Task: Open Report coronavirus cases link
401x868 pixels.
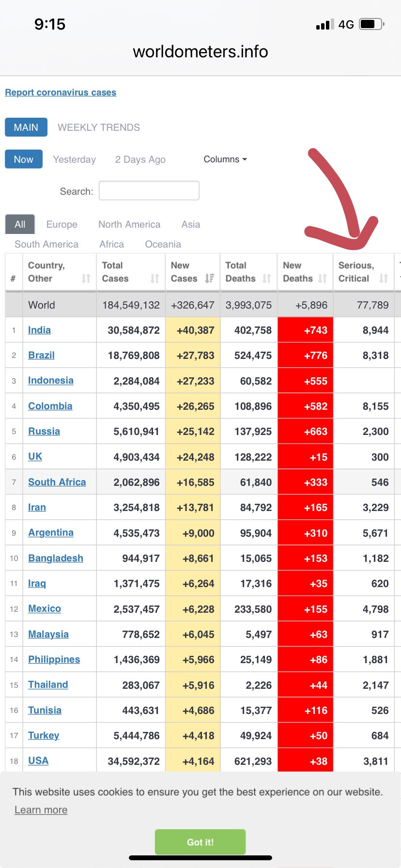Action: [61, 93]
